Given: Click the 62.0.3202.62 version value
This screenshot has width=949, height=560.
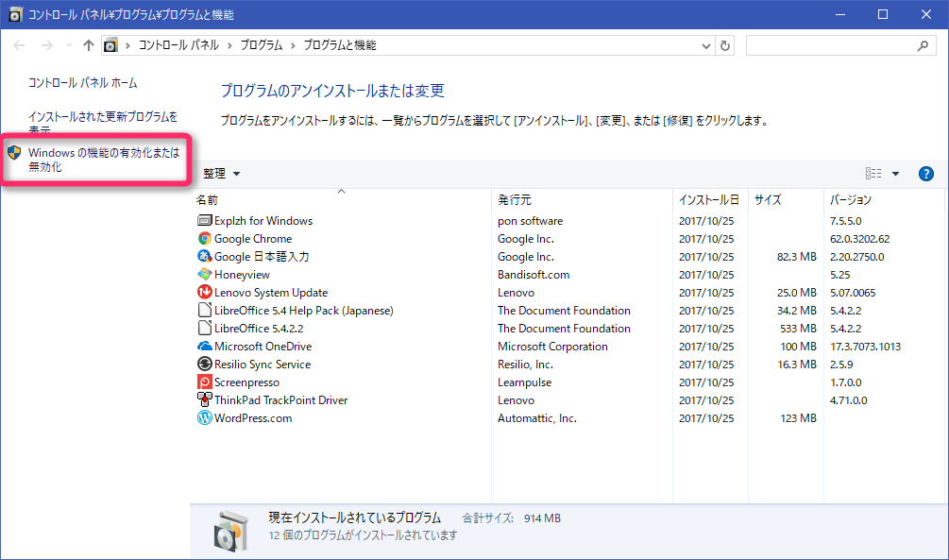Looking at the screenshot, I should click(x=859, y=239).
